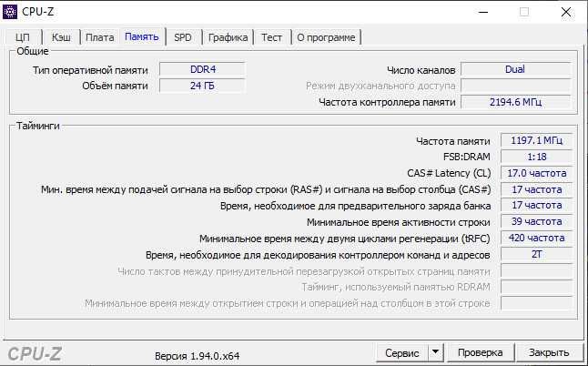Switch to the Графика tab
Viewport: 588px width, 366px height.
tap(228, 37)
